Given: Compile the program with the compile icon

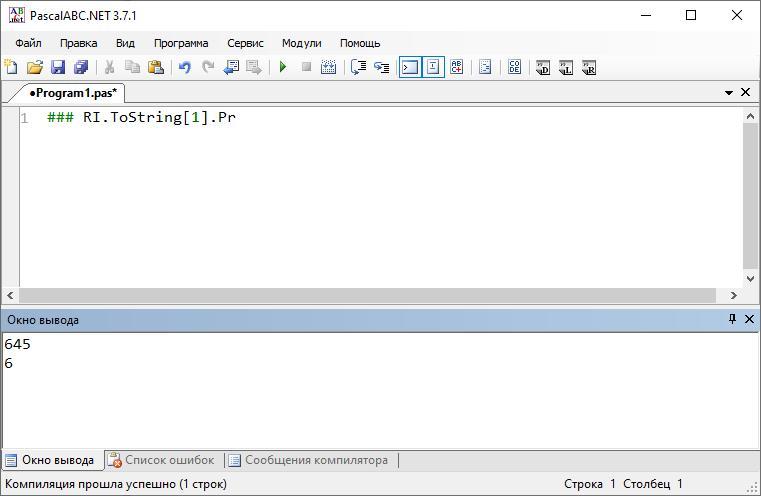Looking at the screenshot, I should 329,67.
